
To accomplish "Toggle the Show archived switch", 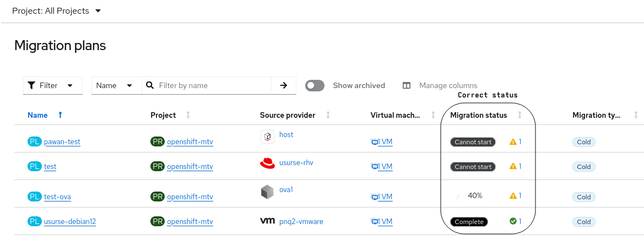I will click(315, 85).
